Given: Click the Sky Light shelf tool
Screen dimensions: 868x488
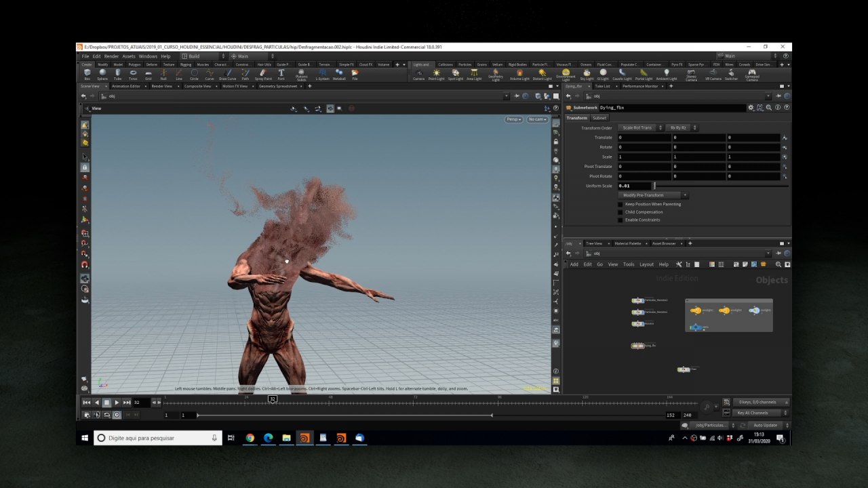Looking at the screenshot, I should pyautogui.click(x=587, y=73).
